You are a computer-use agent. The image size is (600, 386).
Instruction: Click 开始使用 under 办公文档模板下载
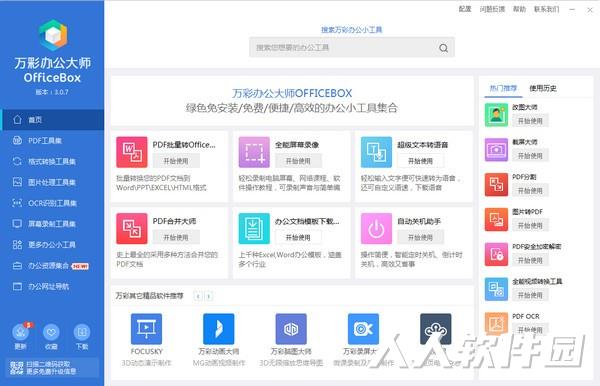coord(298,238)
